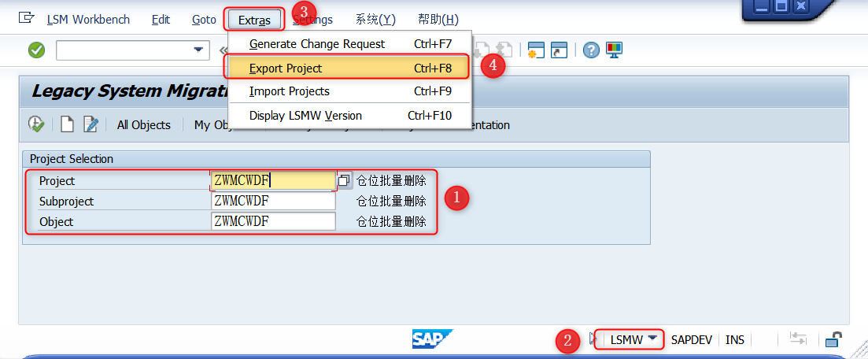The width and height of the screenshot is (868, 359).
Task: Open the LSMW status bar dropdown
Action: point(654,339)
